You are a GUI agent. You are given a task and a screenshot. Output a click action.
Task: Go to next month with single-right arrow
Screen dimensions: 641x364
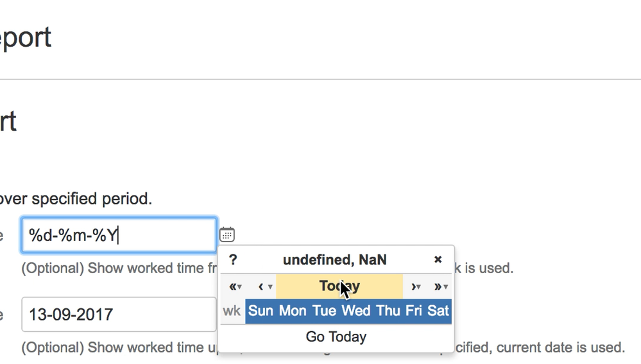416,286
